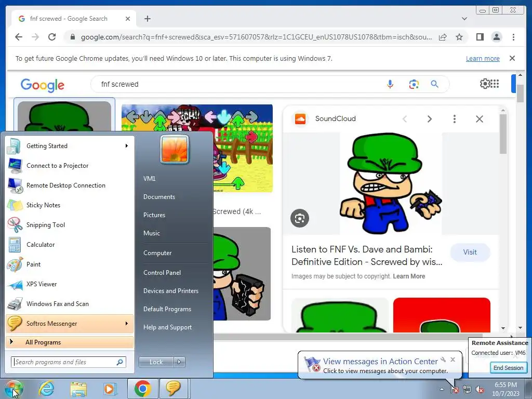Expand Softros Messenger submenu arrow
Viewport: 532px width, 399px height.
coord(127,323)
